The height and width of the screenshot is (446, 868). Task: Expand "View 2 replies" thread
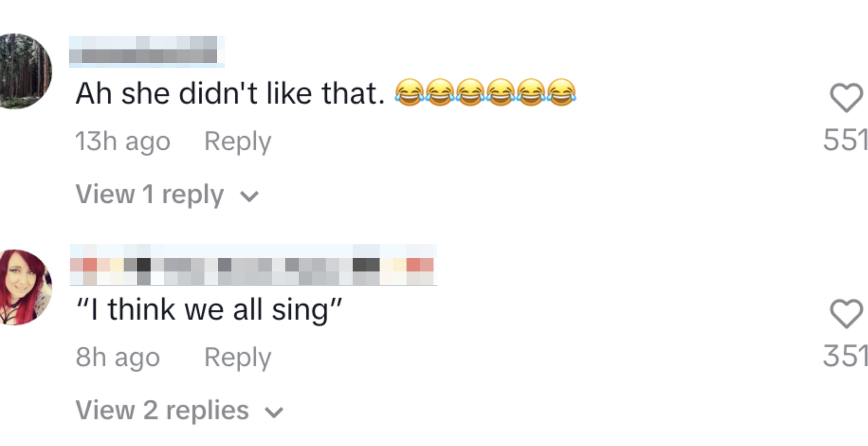point(162,410)
